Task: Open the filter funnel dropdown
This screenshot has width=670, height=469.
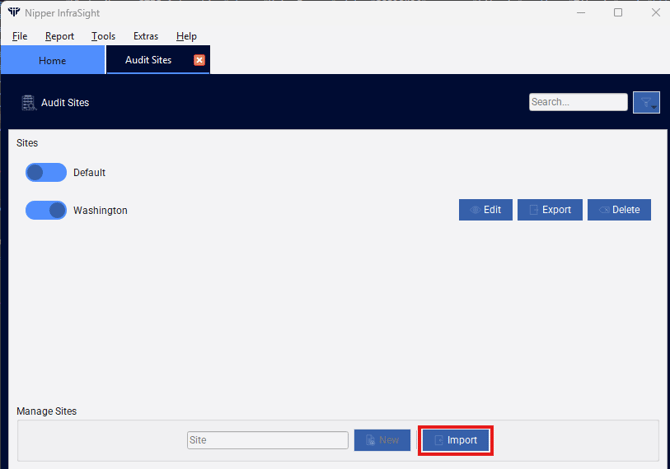Action: coord(646,102)
